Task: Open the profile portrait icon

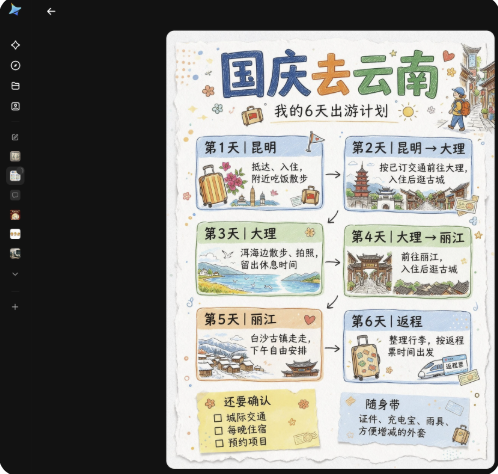Action: point(15,106)
